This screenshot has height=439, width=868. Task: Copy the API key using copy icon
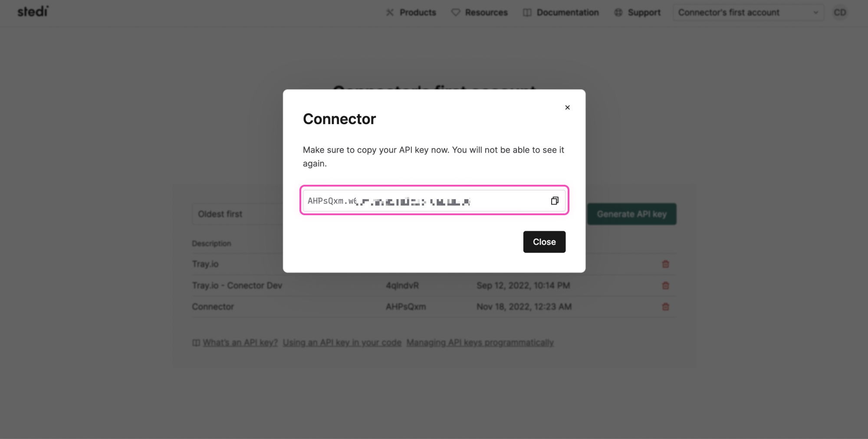pos(554,201)
